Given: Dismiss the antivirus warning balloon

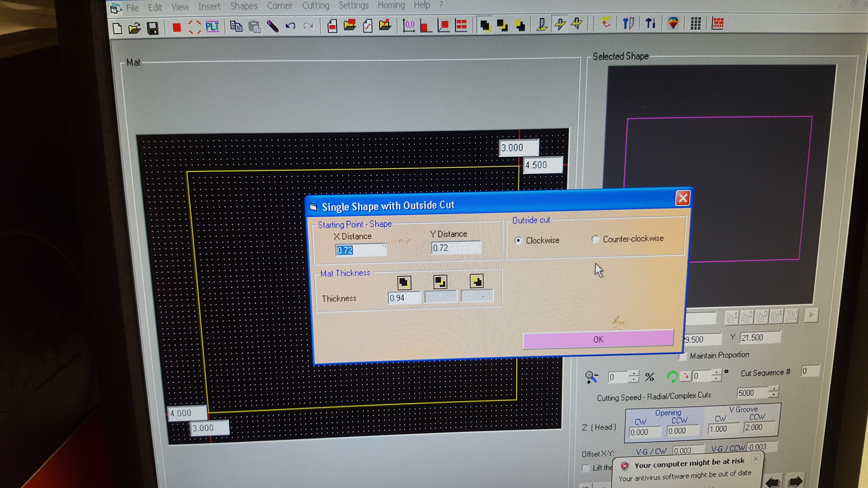Looking at the screenshot, I should point(755,458).
